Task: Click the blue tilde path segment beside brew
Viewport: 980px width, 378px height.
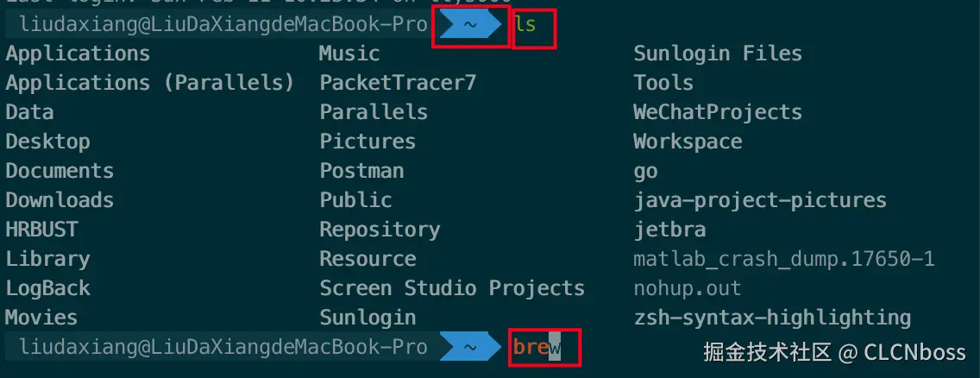Action: pos(470,348)
